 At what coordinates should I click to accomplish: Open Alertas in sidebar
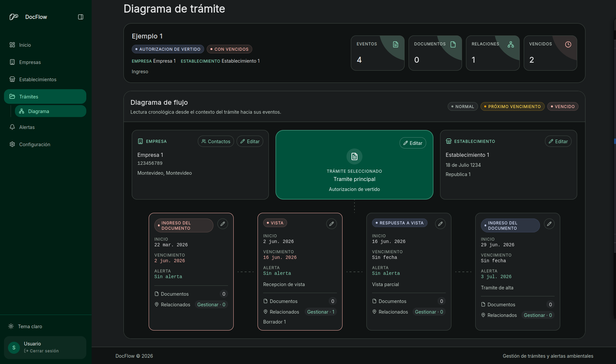coord(45,127)
